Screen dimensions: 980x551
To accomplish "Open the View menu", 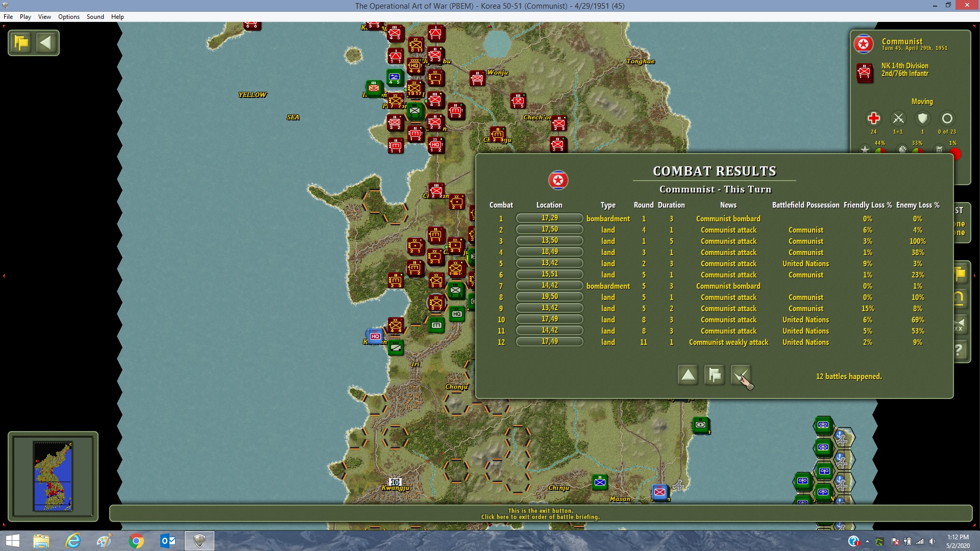I will tap(44, 17).
